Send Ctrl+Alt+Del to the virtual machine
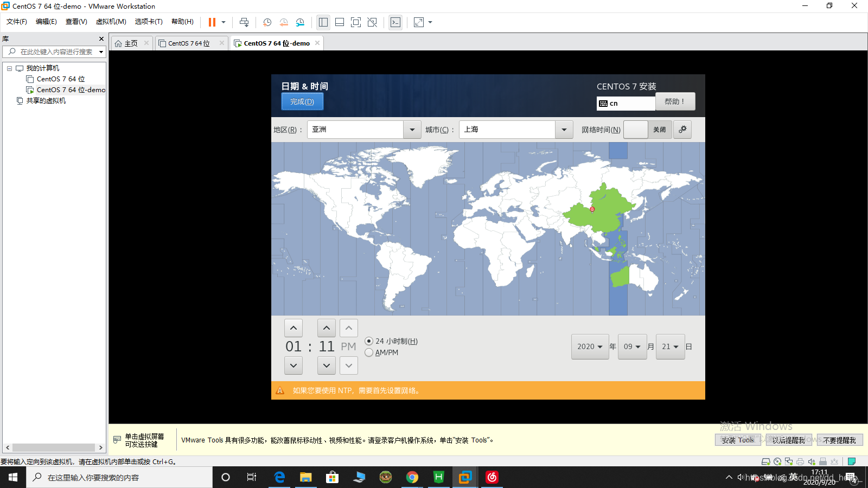868x488 pixels. click(x=244, y=22)
